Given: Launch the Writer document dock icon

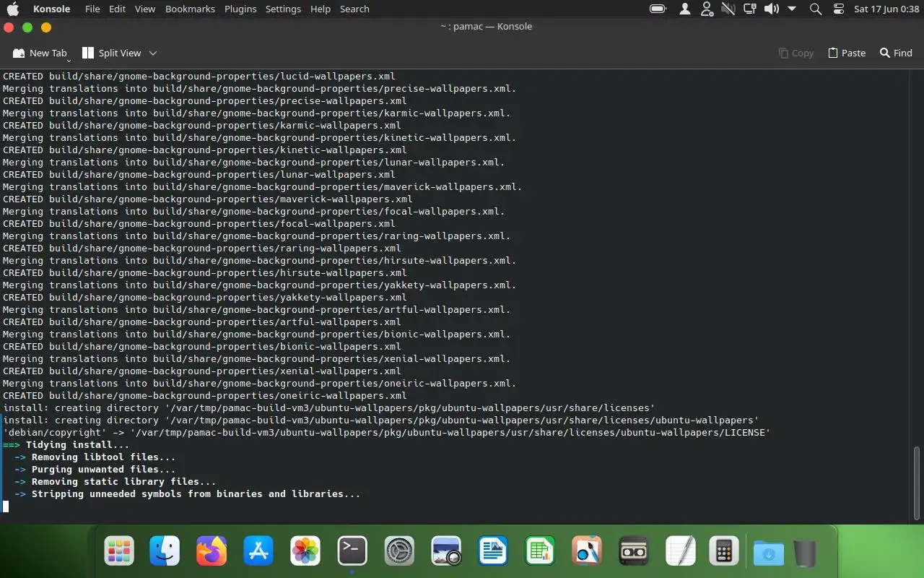Looking at the screenshot, I should [x=493, y=552].
